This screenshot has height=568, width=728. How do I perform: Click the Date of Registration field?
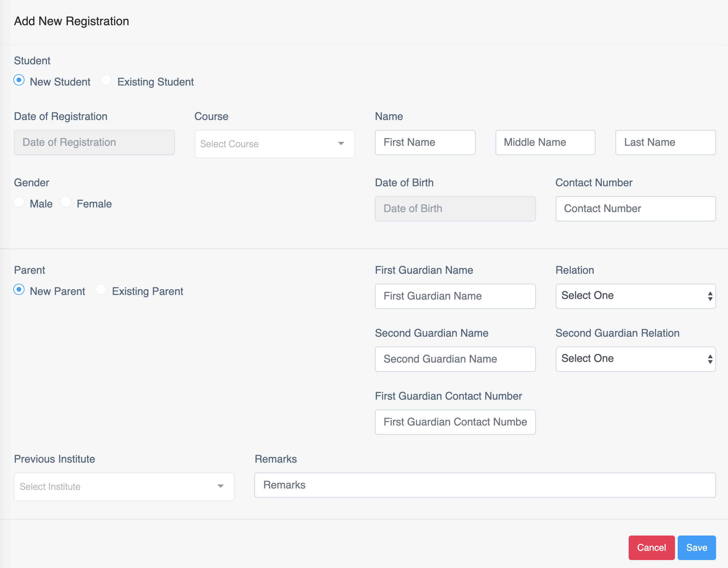click(94, 142)
